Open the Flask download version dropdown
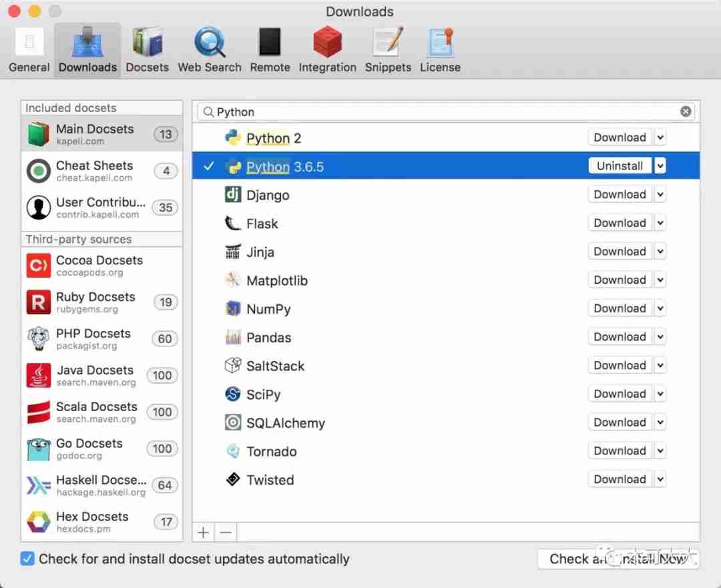721x588 pixels. 660,223
